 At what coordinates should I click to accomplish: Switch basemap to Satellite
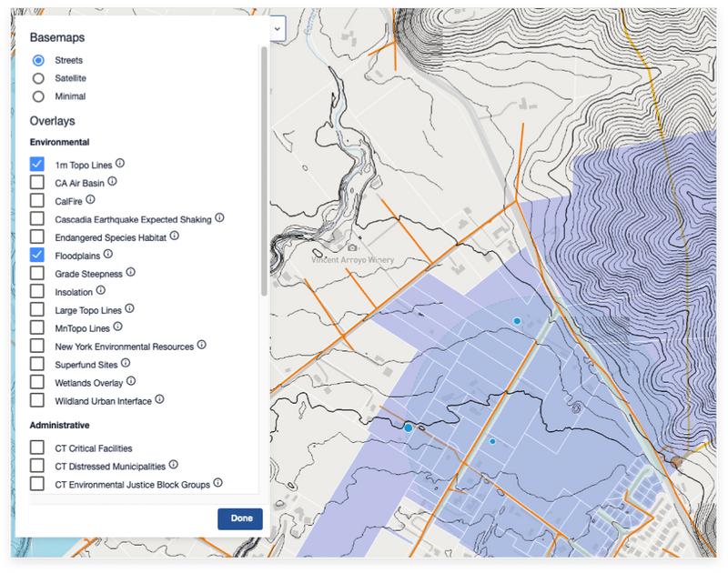point(36,77)
